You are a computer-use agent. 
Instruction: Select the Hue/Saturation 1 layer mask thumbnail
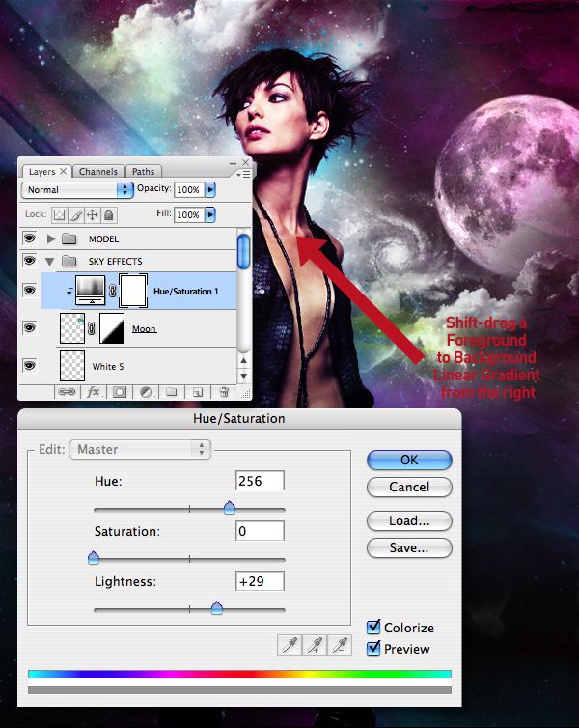coord(133,291)
